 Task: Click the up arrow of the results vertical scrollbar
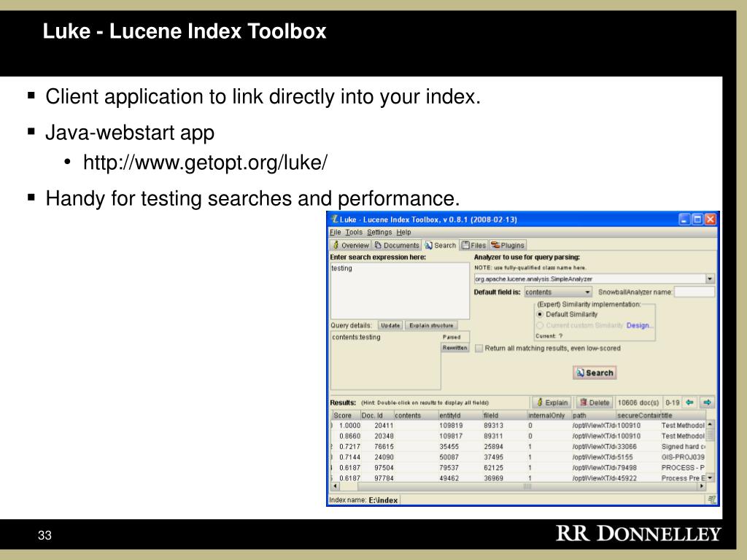(710, 424)
